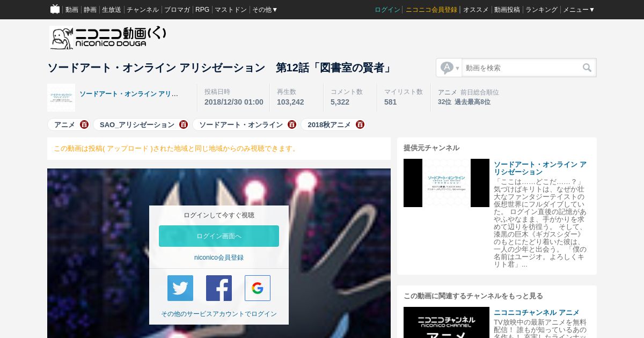Click the Niconico Douga logo

pyautogui.click(x=108, y=38)
